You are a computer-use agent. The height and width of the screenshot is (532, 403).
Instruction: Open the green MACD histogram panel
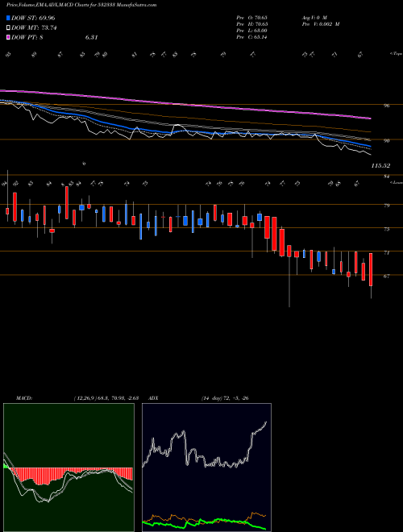(69, 468)
